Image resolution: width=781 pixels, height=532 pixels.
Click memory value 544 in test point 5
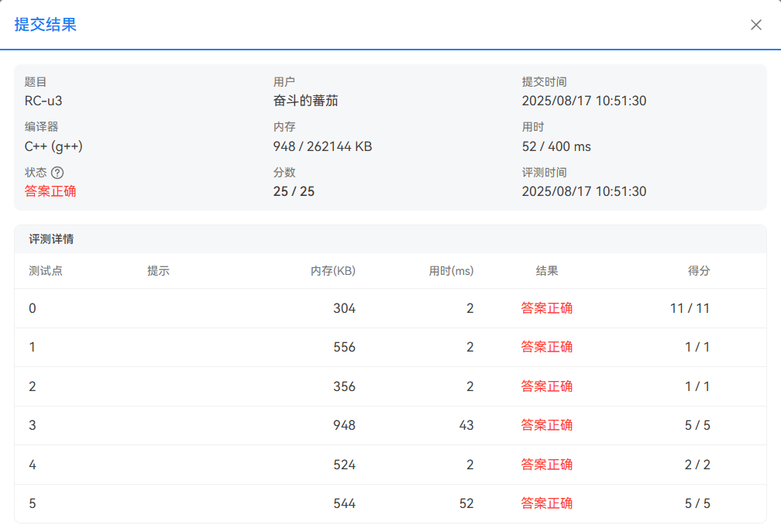[x=344, y=503]
